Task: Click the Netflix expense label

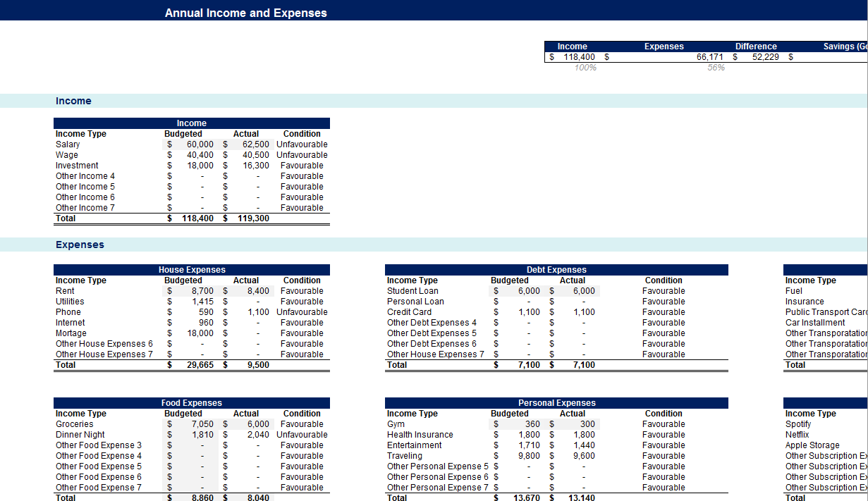Action: tap(797, 434)
